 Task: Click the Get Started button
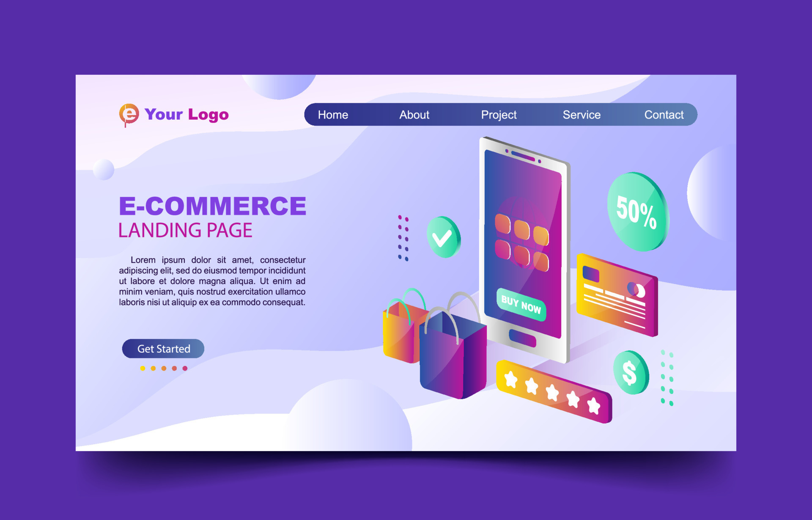click(163, 349)
